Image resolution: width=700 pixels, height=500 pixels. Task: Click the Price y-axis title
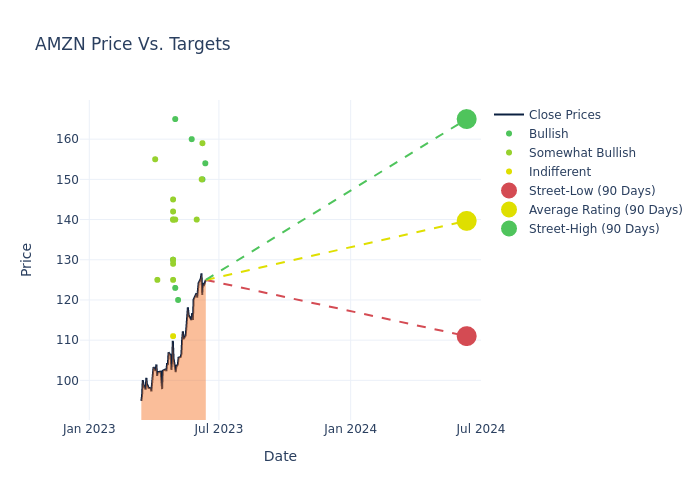tap(27, 259)
